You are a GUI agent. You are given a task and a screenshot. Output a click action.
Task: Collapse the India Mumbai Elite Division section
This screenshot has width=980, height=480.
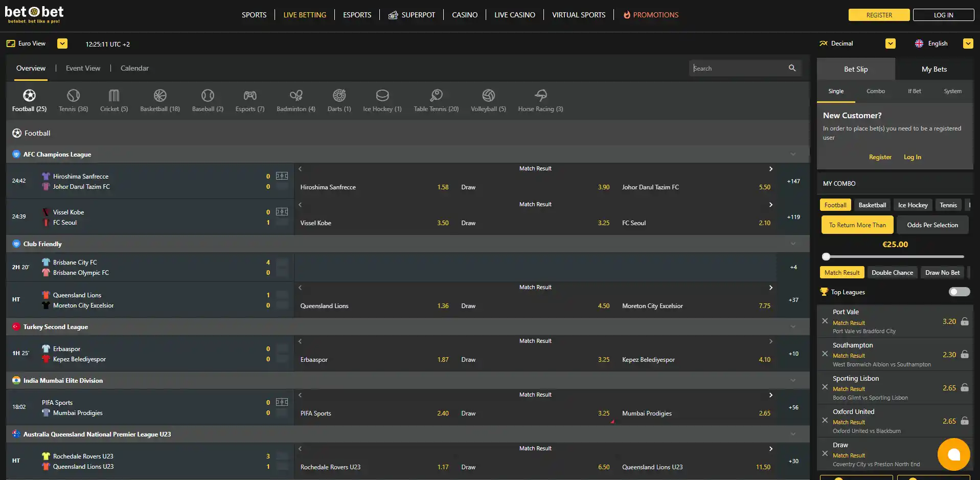pyautogui.click(x=793, y=380)
